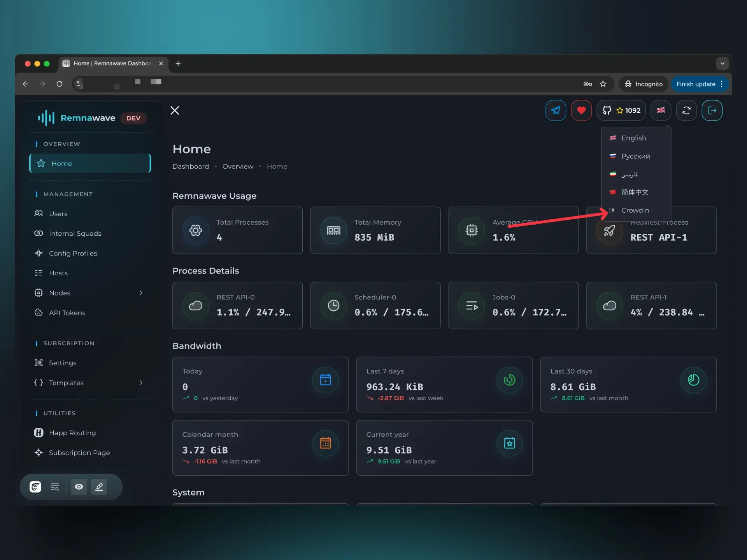Viewport: 747px width, 560px height.
Task: Close the sidebar with the X button
Action: coord(175,110)
